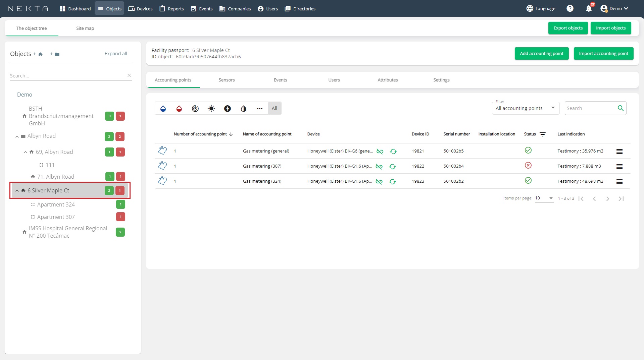
Task: Open gas icon of Gas metering (general) row
Action: pyautogui.click(x=163, y=151)
